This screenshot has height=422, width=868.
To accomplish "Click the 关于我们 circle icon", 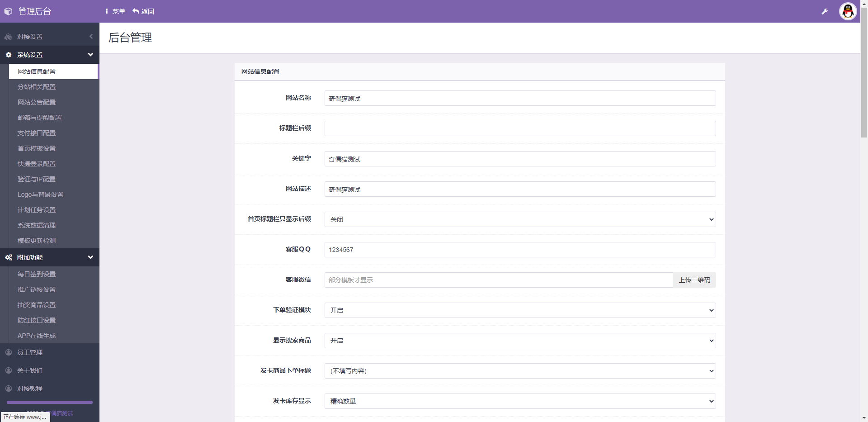I will point(8,370).
